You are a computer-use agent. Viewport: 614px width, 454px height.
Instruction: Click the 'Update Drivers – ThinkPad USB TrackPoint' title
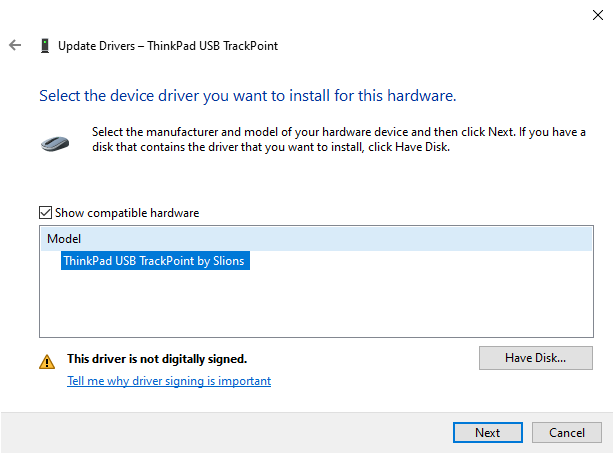pyautogui.click(x=168, y=46)
